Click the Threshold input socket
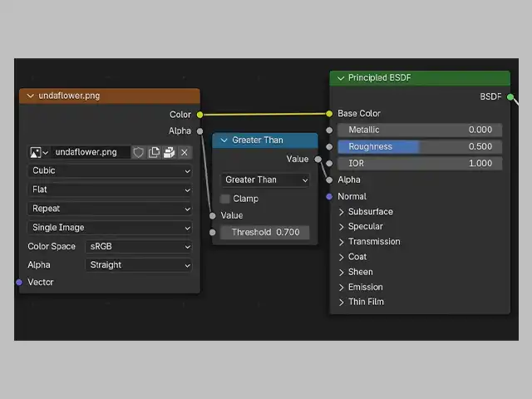Image resolution: width=532 pixels, height=399 pixels. pyautogui.click(x=213, y=233)
